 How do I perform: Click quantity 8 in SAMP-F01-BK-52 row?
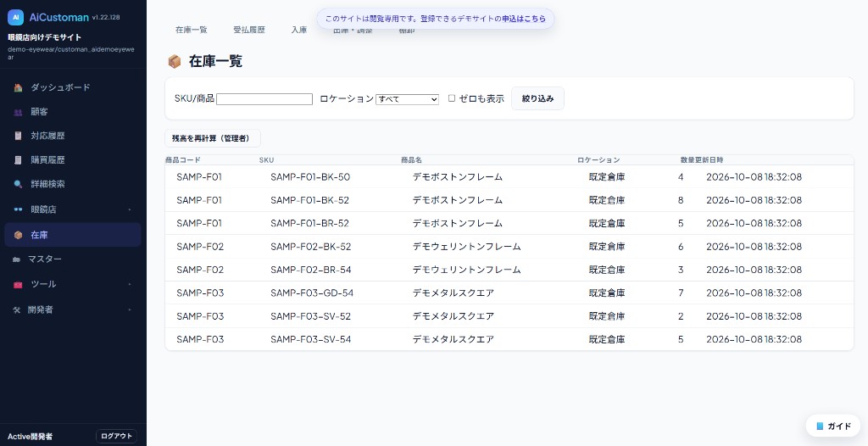[681, 201]
